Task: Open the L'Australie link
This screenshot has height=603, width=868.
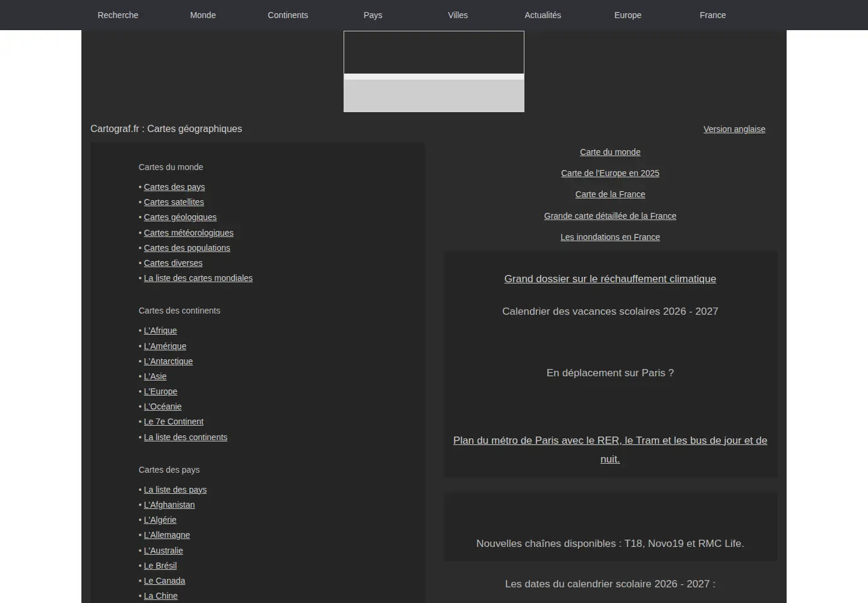Action: 163,551
